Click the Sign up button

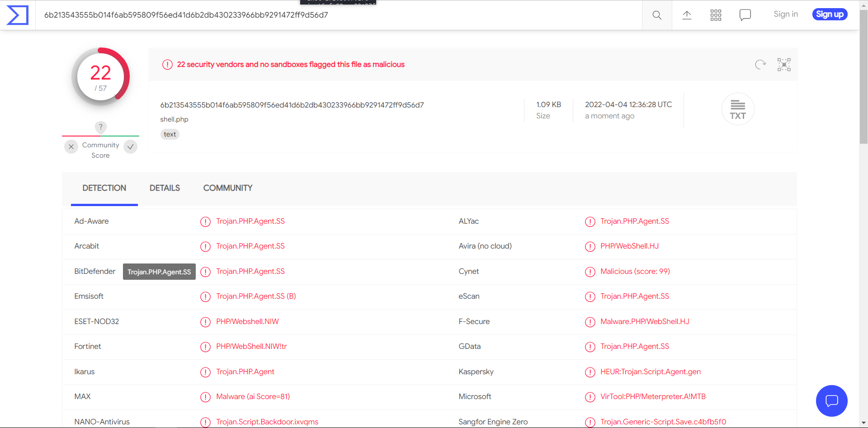tap(830, 14)
